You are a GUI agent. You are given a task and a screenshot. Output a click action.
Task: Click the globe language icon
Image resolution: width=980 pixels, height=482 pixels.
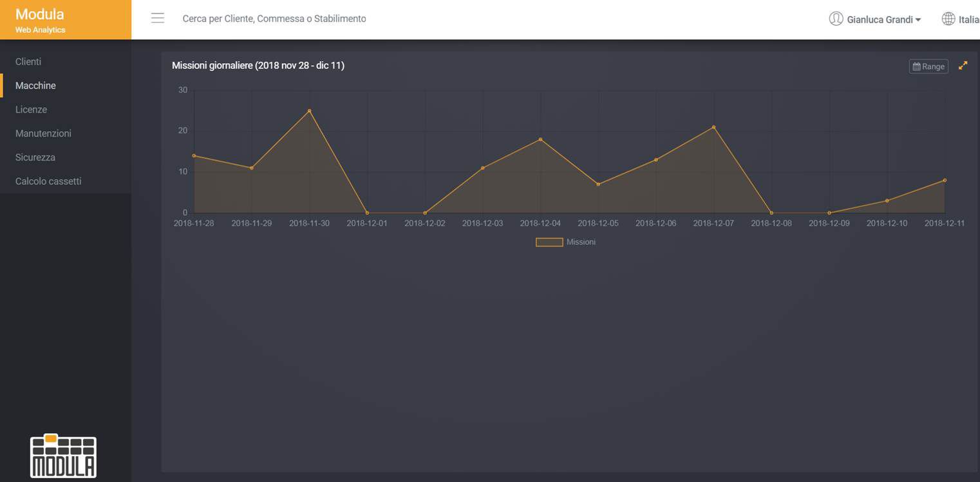[948, 19]
